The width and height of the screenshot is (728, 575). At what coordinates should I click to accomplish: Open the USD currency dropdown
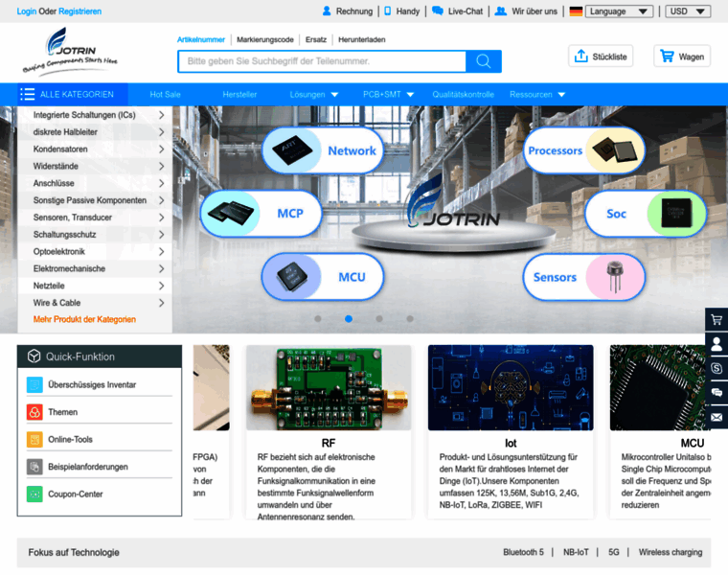point(688,11)
